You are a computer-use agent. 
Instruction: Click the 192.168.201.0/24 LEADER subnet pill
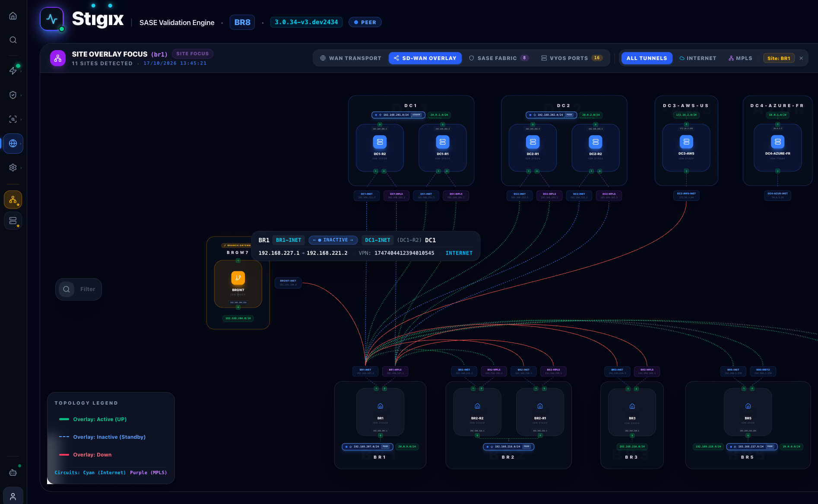(398, 115)
